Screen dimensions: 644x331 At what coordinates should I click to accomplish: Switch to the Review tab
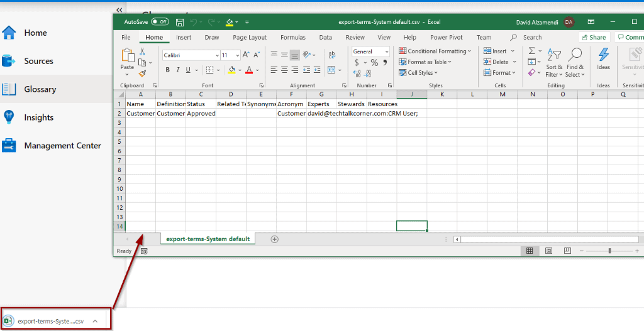355,37
